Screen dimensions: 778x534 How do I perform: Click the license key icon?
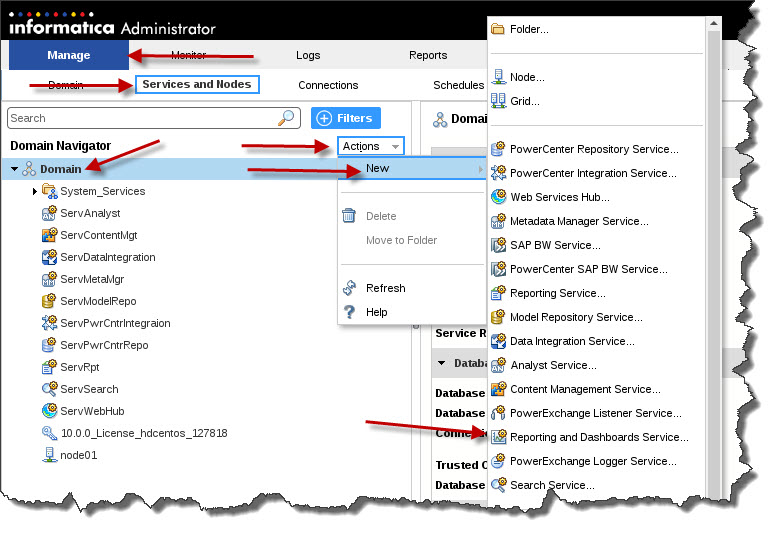[49, 433]
